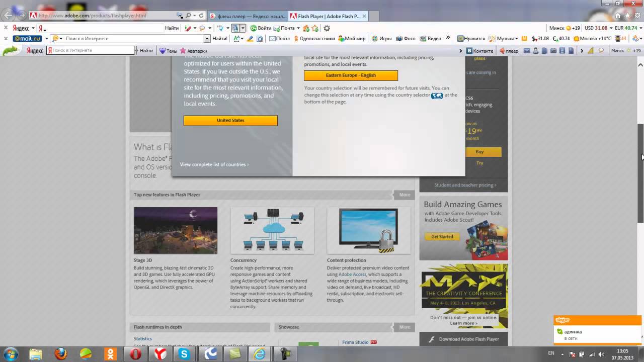Click the browser back arrow button
This screenshot has height=362, width=644.
coord(9,15)
